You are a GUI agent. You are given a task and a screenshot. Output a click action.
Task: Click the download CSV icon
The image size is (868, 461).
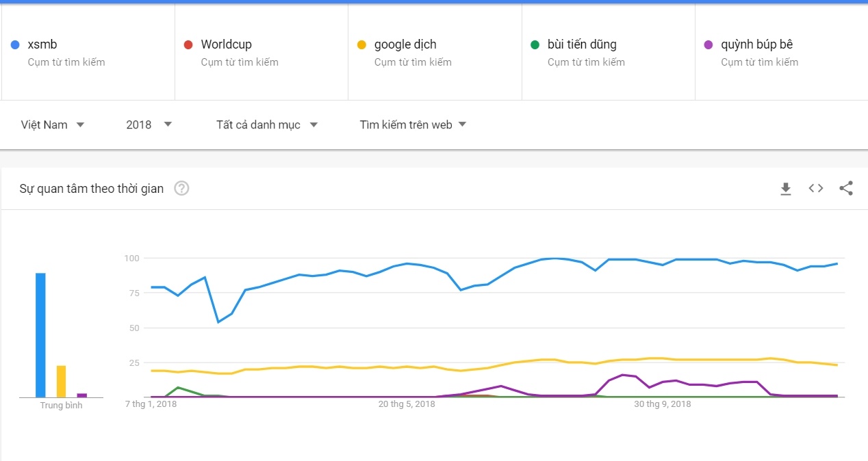click(x=785, y=188)
